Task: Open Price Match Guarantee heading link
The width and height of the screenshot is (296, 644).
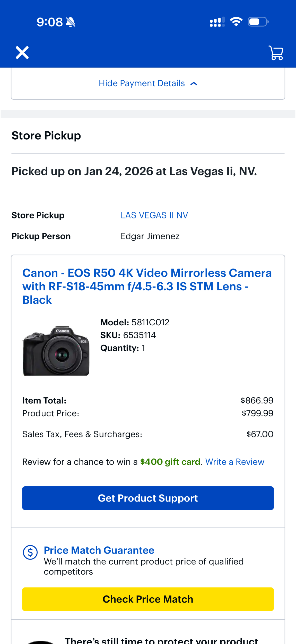Action: [99, 550]
